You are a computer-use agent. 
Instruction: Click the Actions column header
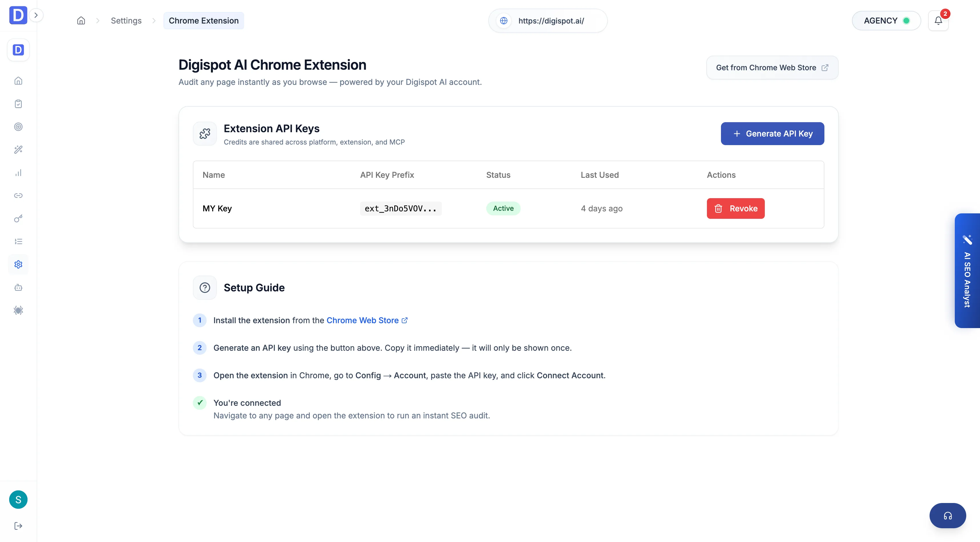point(721,175)
